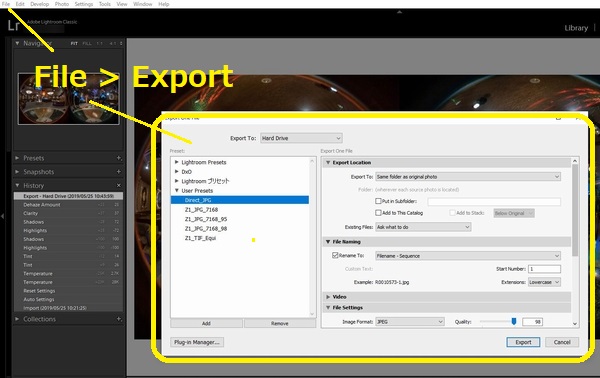Screen dimensions: 600x378
Task: Select Direct_JPG preset
Action: (240, 200)
